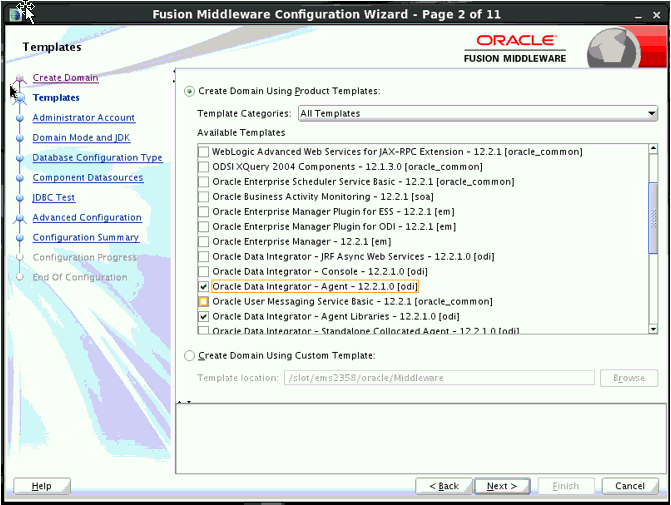Click the Back button
The image size is (671, 505).
click(x=444, y=486)
